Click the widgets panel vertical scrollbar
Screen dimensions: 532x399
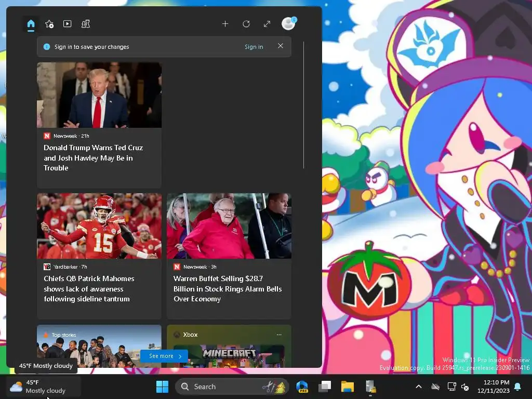303,105
